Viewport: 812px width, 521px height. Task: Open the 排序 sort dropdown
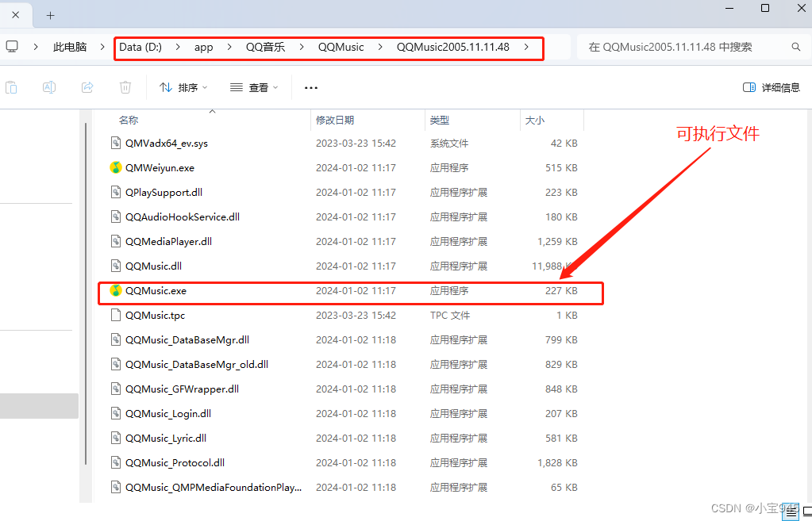(184, 87)
